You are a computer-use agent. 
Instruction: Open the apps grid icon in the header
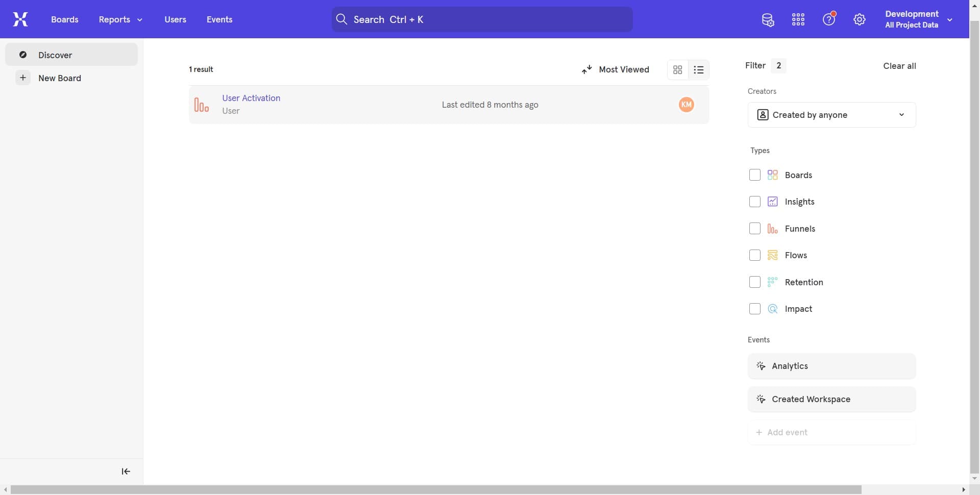[x=798, y=19]
